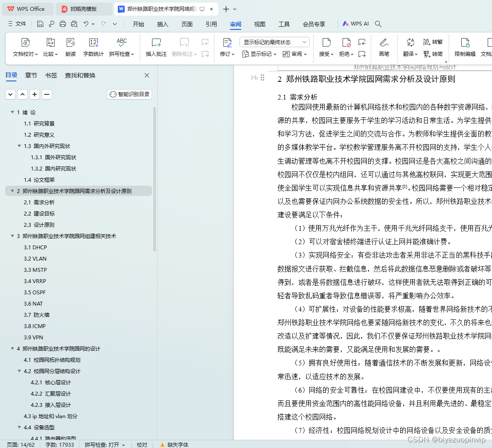
Task: Click 缺失字体 warning in status bar
Action: coord(174,445)
